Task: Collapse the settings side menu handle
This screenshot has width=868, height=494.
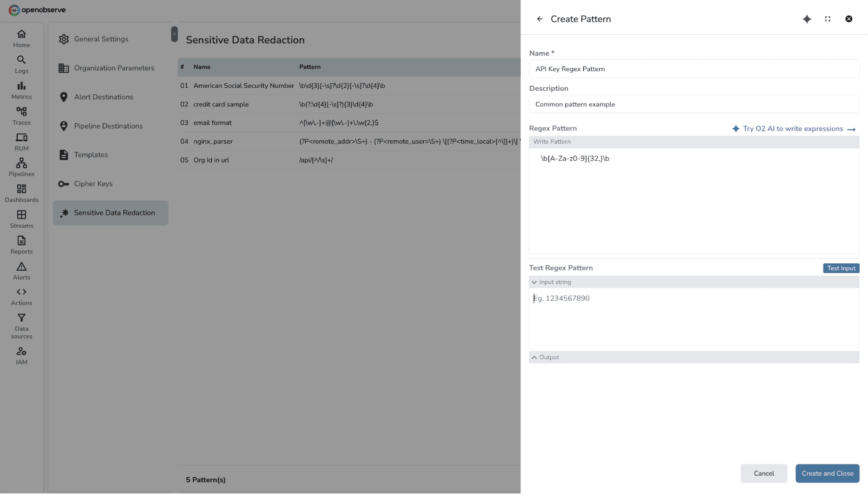Action: (x=174, y=34)
